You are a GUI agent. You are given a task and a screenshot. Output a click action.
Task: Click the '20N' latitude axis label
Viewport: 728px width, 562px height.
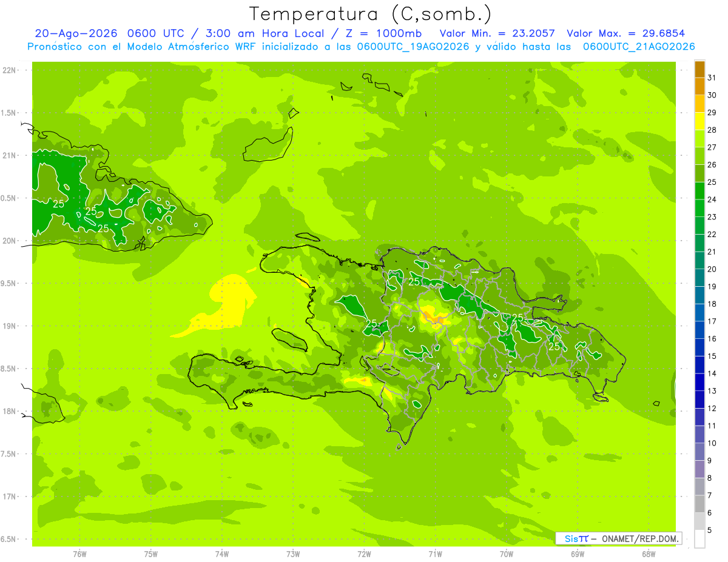9,241
